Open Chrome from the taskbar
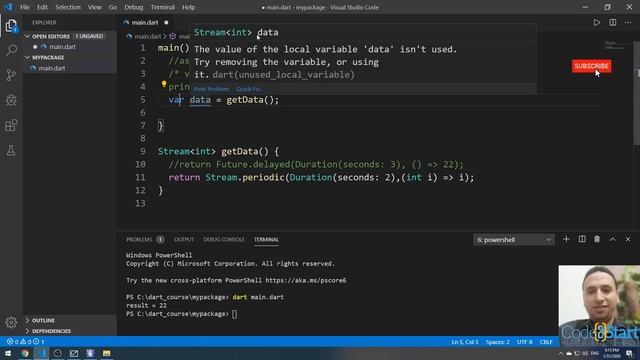This screenshot has height=360, width=640. 25,353
